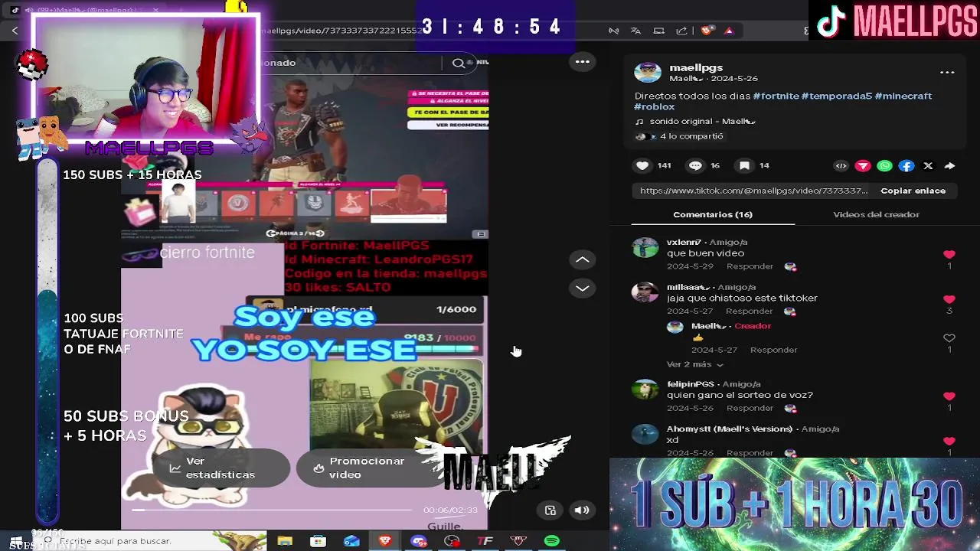Click the search magnifier above the video

pyautogui.click(x=459, y=64)
